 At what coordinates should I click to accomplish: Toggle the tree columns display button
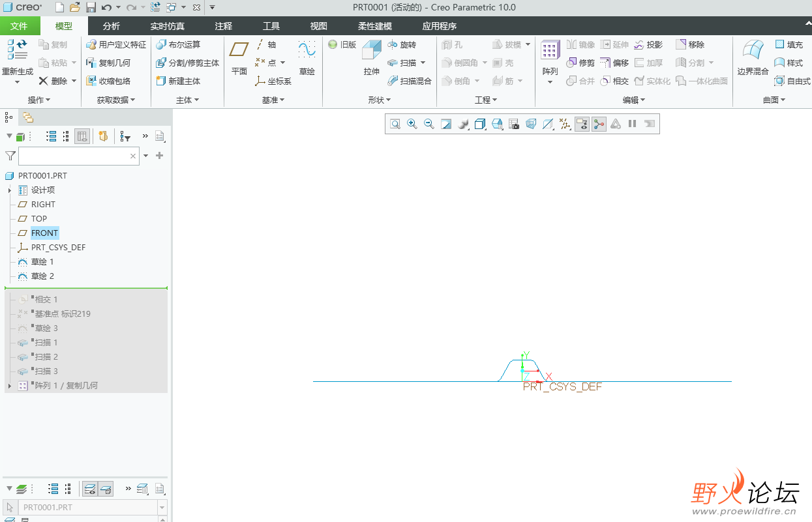pos(82,136)
